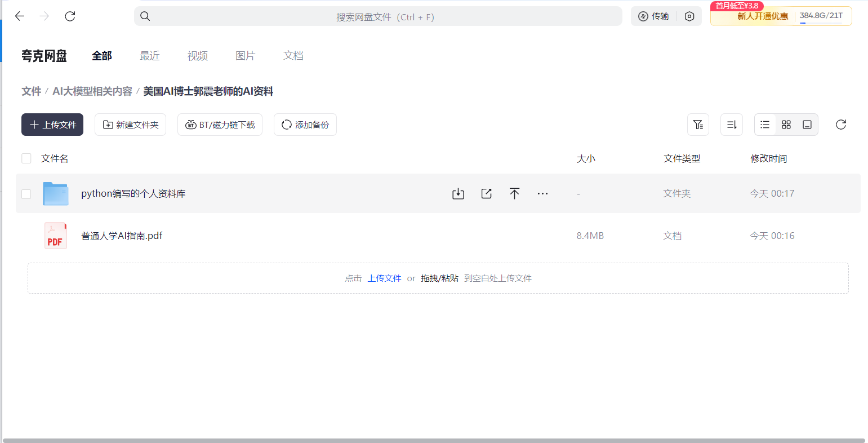Image resolution: width=868 pixels, height=443 pixels.
Task: Click the 美国AI博士郭震老师的AI资料 breadcrumb
Action: click(208, 91)
